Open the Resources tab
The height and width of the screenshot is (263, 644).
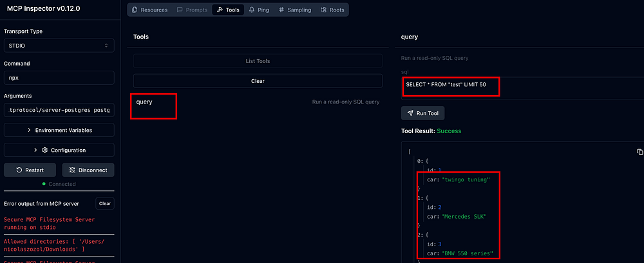149,10
